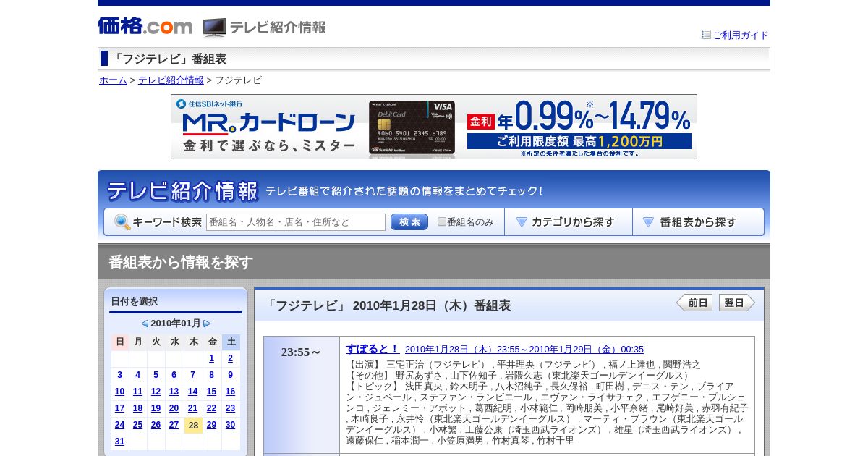Image resolution: width=868 pixels, height=456 pixels.
Task: Select January 7 in calendar
Action: coord(192,375)
